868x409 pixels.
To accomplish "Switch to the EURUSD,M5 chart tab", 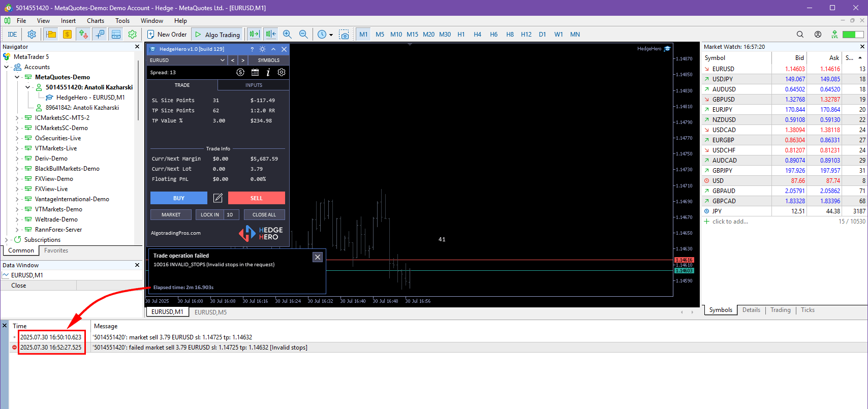I will coord(210,312).
